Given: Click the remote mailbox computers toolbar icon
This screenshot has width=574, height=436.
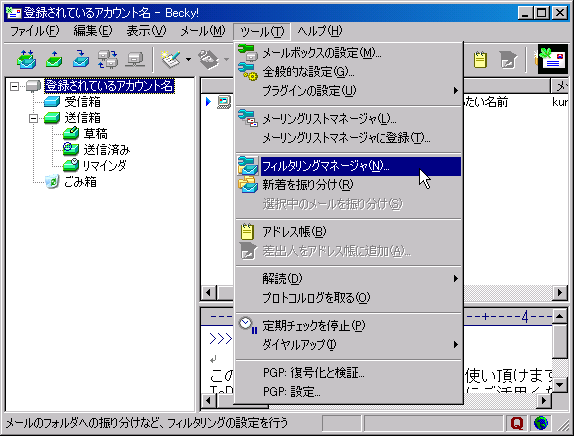Looking at the screenshot, I should tap(108, 59).
